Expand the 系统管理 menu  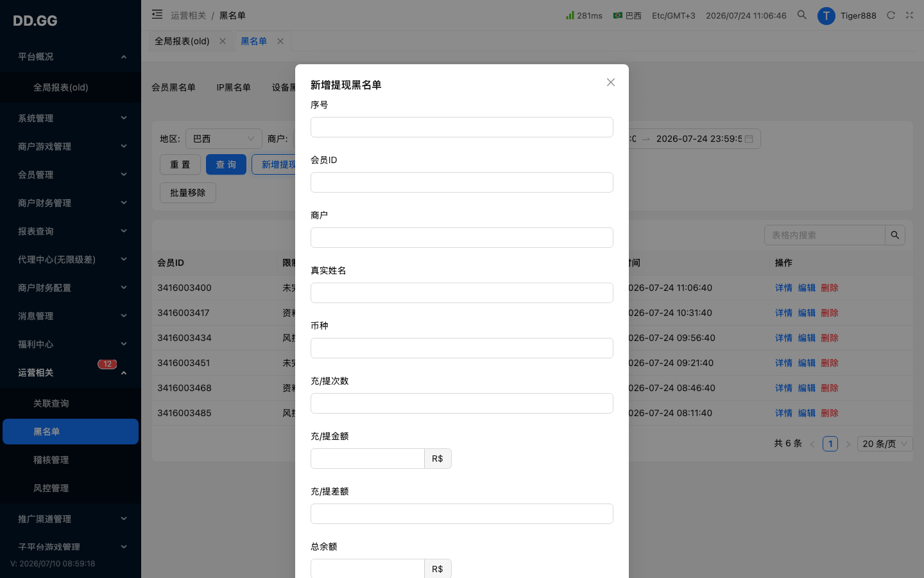pyautogui.click(x=71, y=118)
